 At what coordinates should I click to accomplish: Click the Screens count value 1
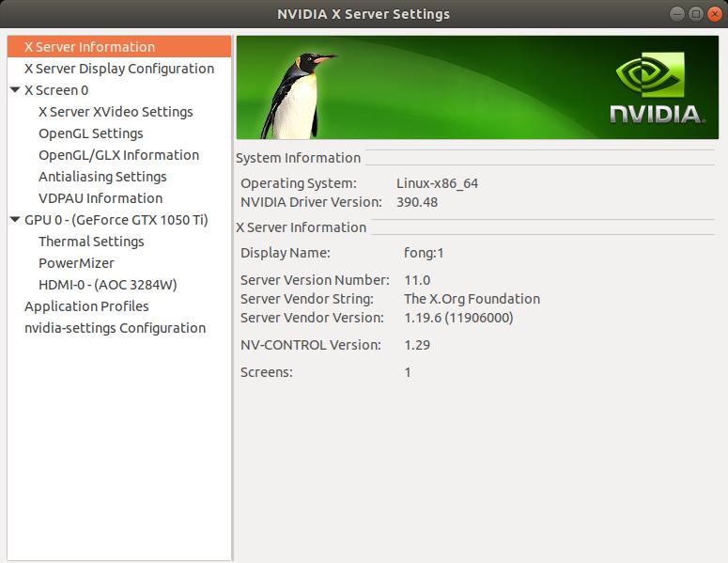(408, 372)
